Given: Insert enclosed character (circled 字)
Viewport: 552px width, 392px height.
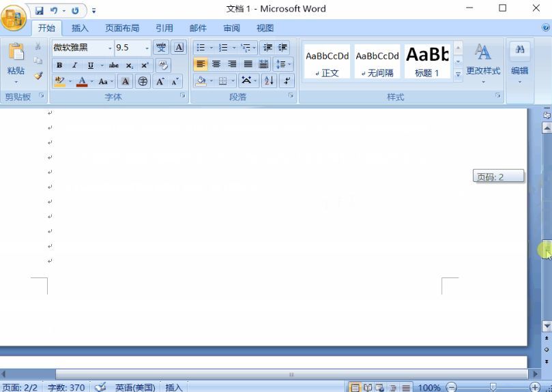Looking at the screenshot, I should 143,82.
